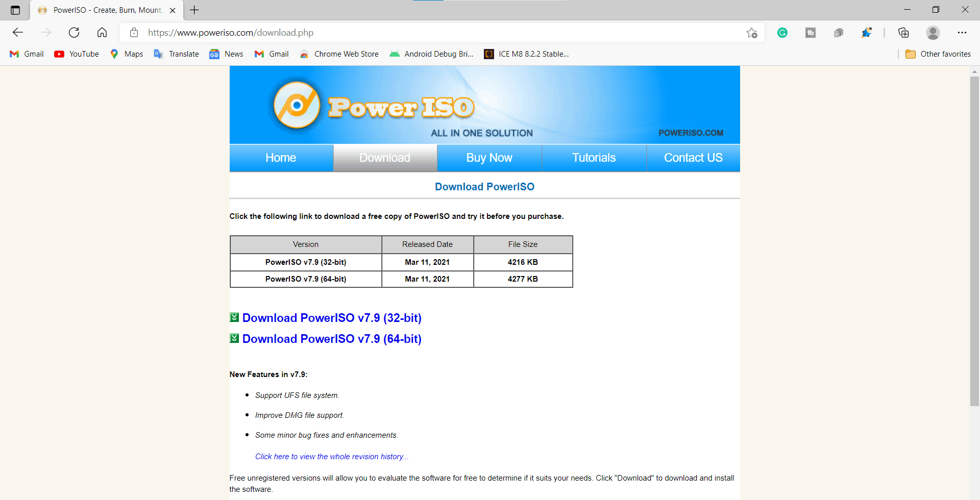Open Collections icon in toolbar
Viewport: 980px width, 500px height.
pos(903,33)
